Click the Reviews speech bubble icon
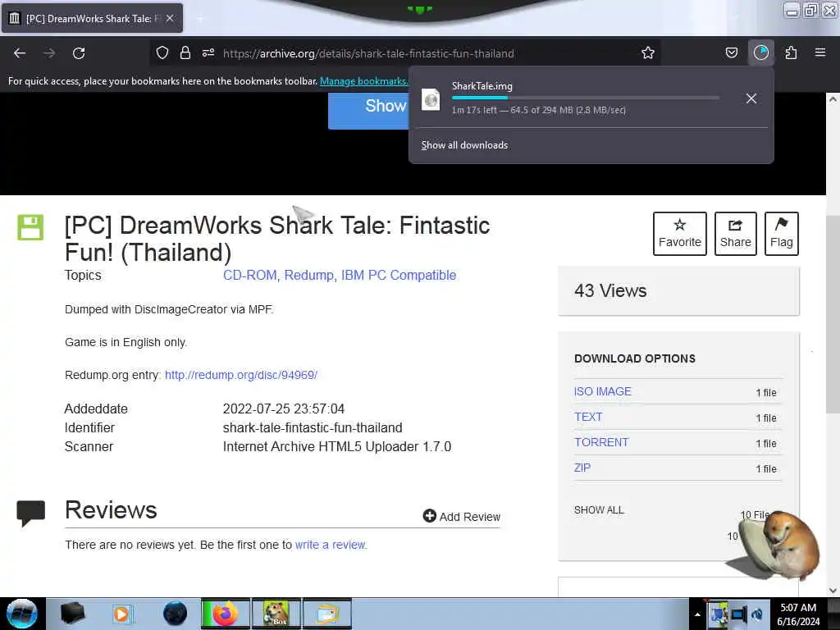This screenshot has height=630, width=840. pyautogui.click(x=30, y=514)
